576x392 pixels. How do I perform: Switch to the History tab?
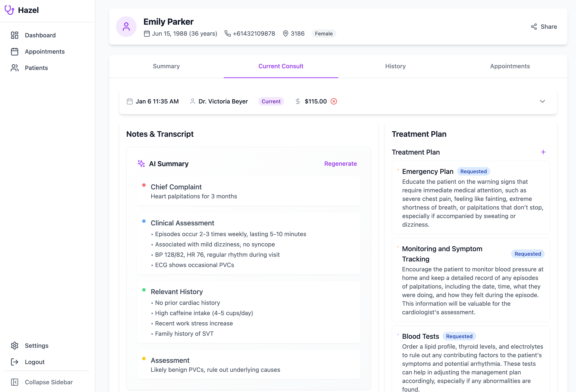tap(395, 66)
